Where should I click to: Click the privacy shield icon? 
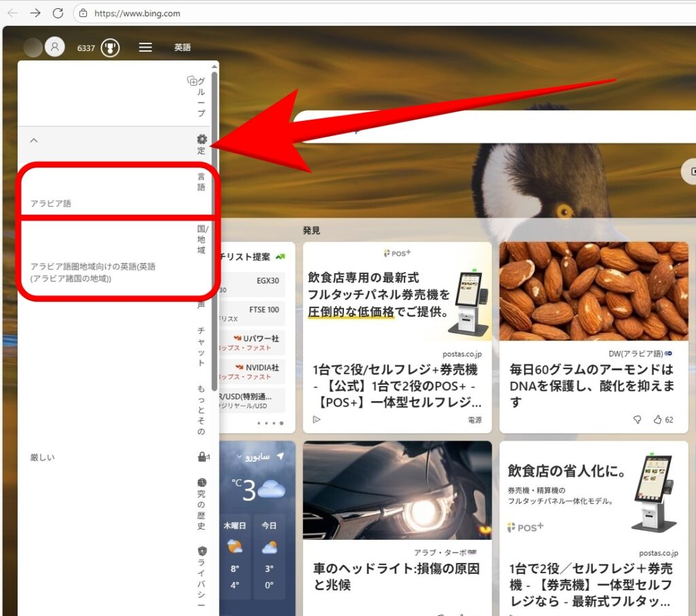click(x=202, y=551)
